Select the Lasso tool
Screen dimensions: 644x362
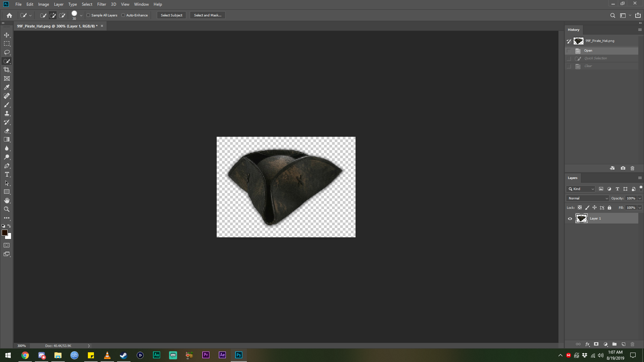click(7, 52)
